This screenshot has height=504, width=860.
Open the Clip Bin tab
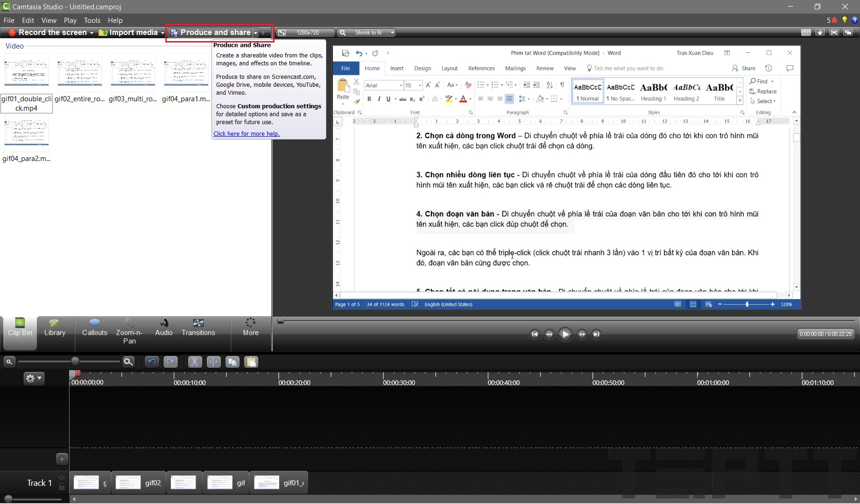coord(20,333)
